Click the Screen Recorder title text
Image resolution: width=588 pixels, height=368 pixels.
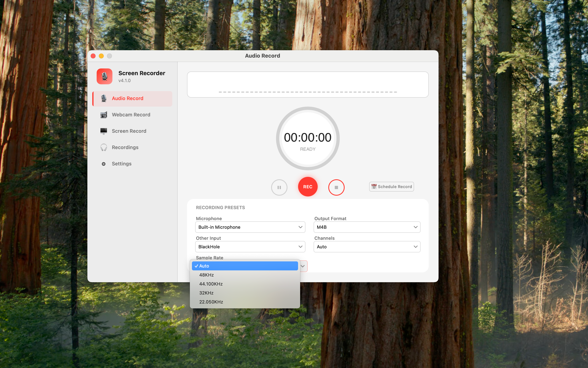click(142, 73)
